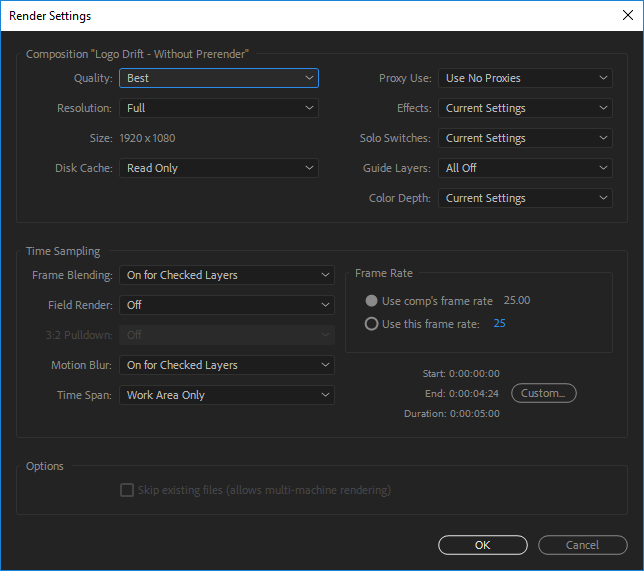Open the Custom time span button
The height and width of the screenshot is (571, 644).
click(x=544, y=393)
